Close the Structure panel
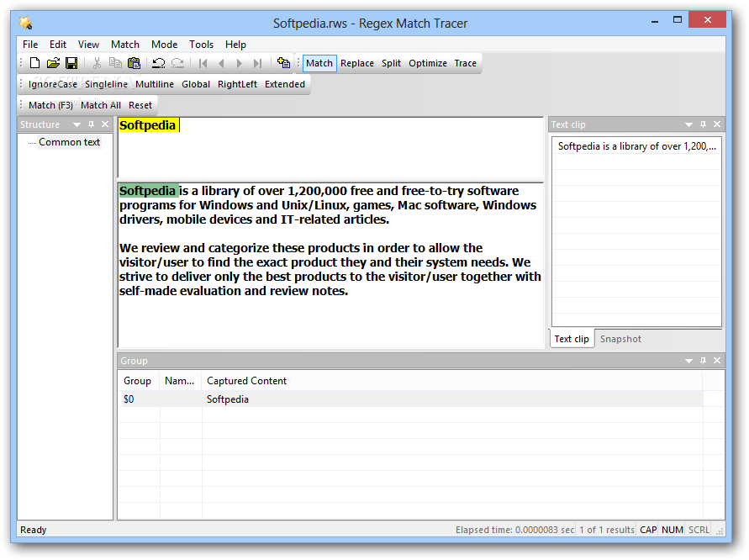 click(105, 124)
